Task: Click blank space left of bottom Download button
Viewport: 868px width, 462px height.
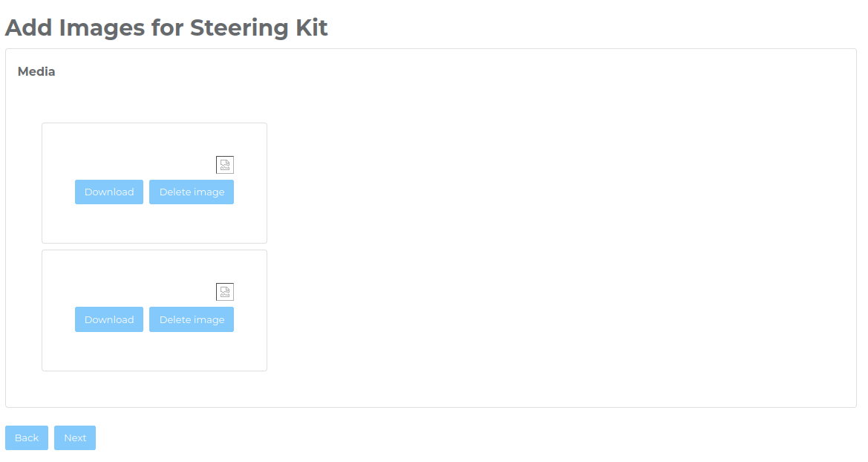Action: 58,319
